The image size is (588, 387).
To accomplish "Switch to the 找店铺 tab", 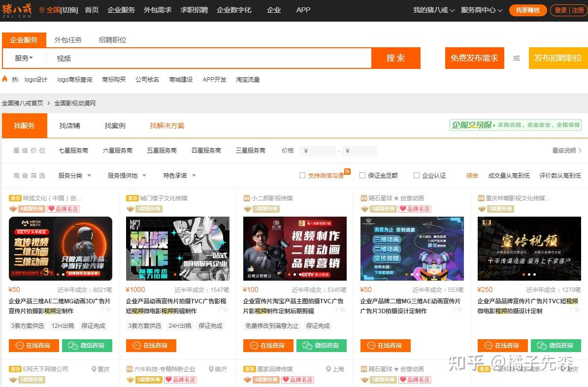I will pos(70,126).
